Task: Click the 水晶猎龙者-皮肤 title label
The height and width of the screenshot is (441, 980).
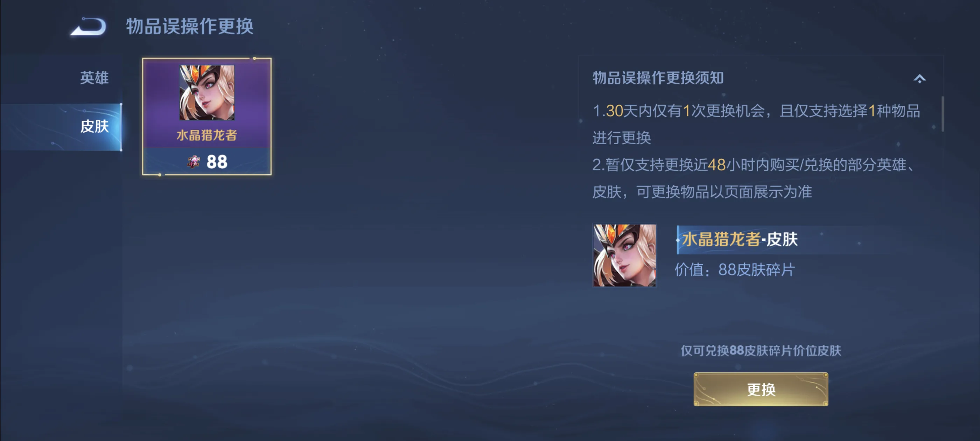Action: coord(740,240)
